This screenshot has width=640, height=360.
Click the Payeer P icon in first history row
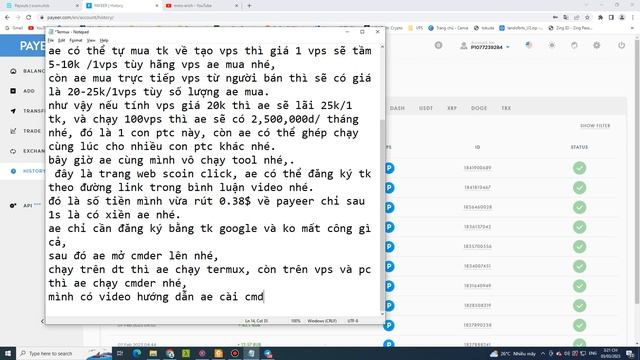coord(389,168)
